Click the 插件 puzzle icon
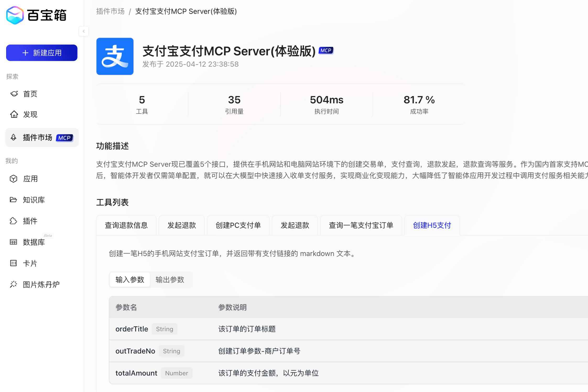 click(x=13, y=221)
